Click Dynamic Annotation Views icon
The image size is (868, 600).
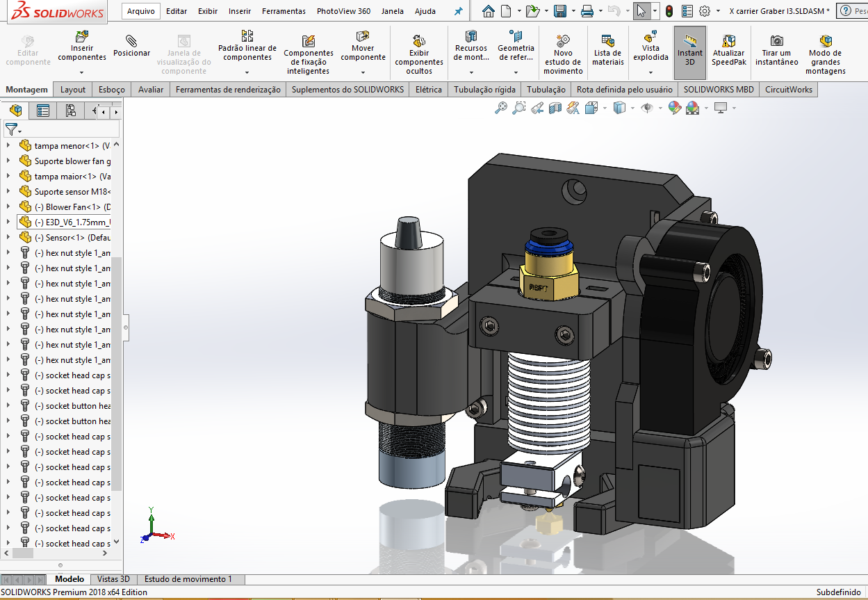pyautogui.click(x=573, y=108)
